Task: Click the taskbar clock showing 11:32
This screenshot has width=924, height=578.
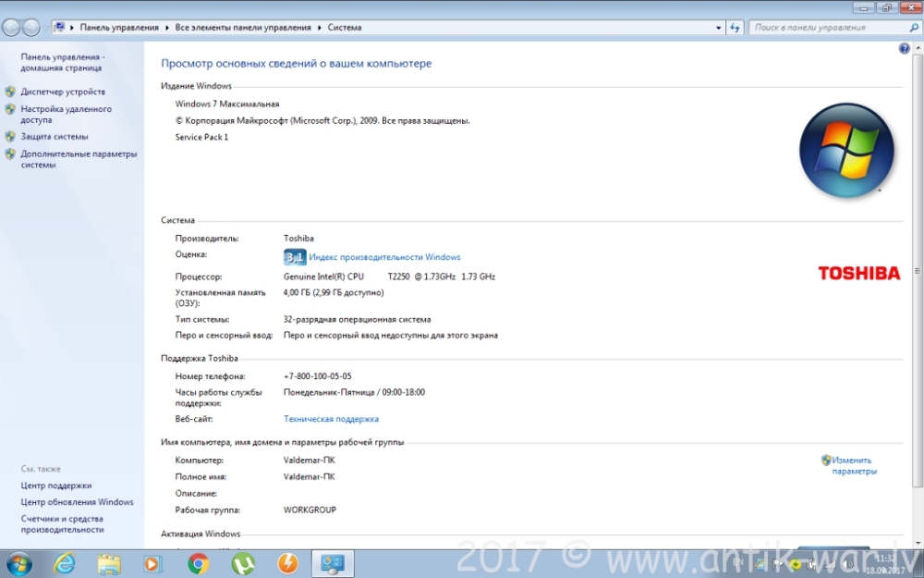Action: click(884, 564)
